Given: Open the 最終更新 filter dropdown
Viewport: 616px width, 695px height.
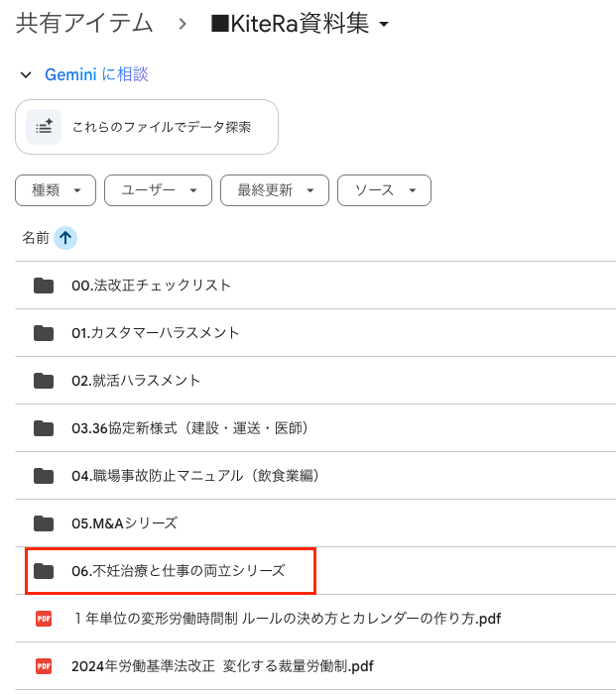Looking at the screenshot, I should (x=274, y=190).
